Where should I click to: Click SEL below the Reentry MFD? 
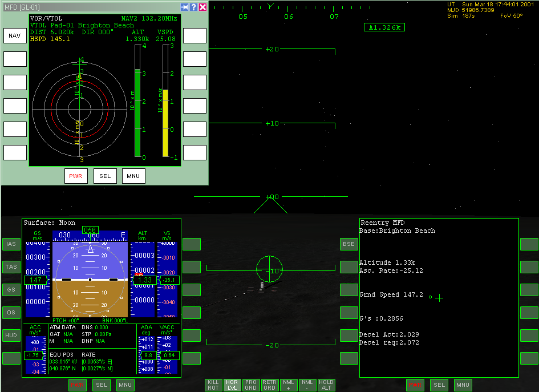point(439,385)
